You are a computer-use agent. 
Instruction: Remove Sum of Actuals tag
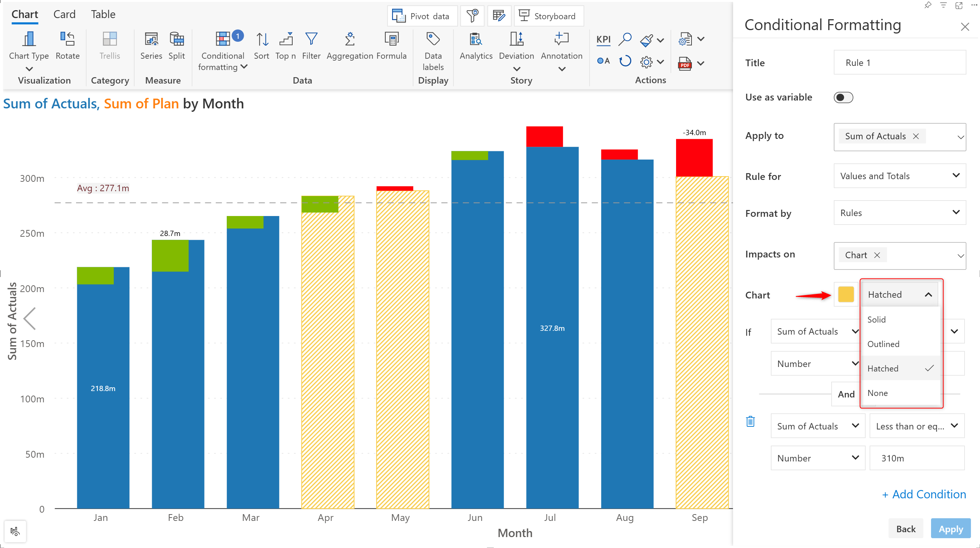(916, 136)
